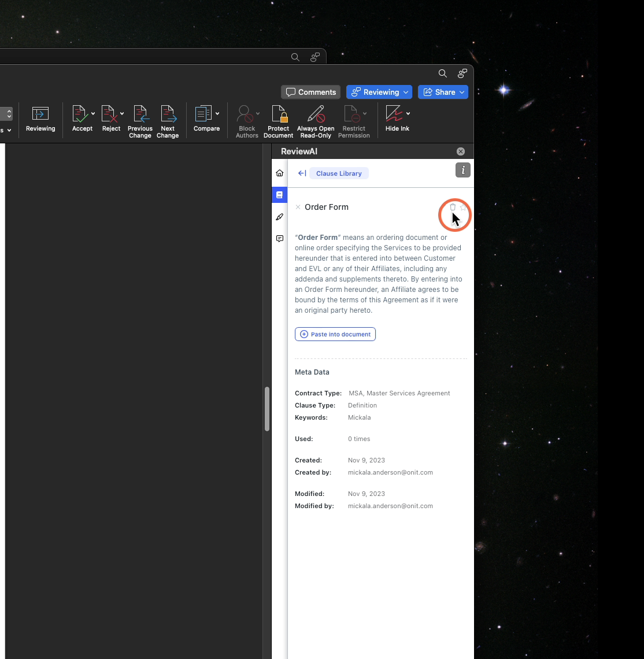Search in document using magnifier icon

443,73
